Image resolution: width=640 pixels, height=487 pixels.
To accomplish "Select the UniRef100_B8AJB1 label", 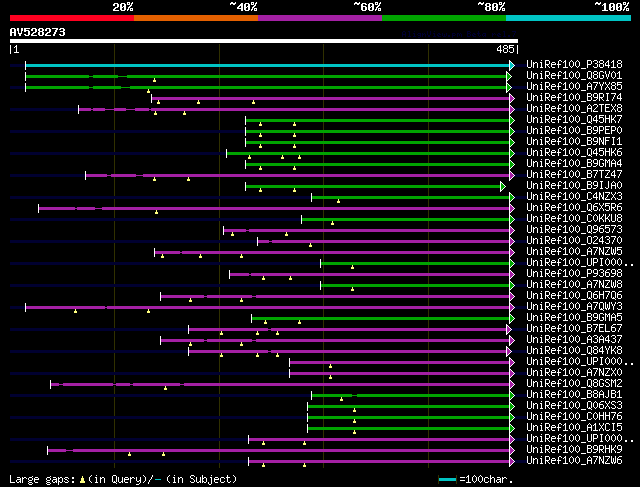I will point(574,395).
